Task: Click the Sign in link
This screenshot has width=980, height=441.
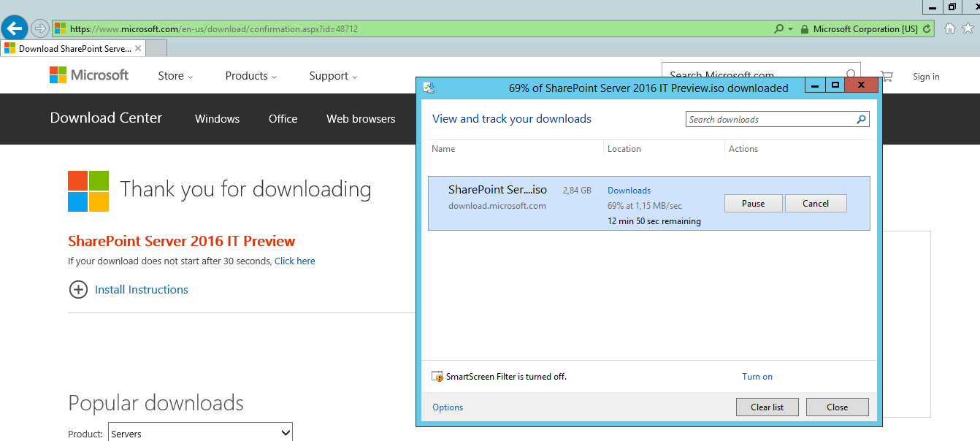Action: (x=926, y=77)
